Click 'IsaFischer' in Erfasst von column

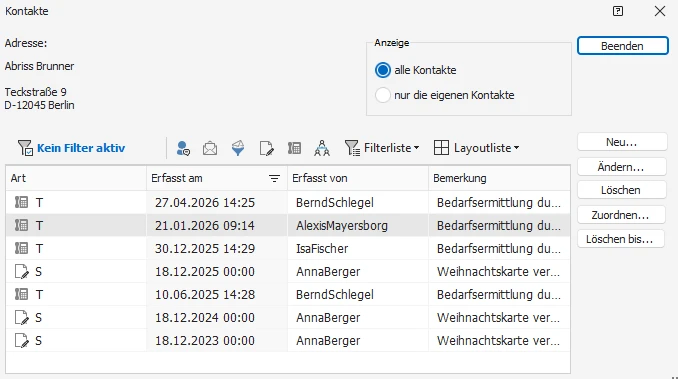(x=322, y=248)
